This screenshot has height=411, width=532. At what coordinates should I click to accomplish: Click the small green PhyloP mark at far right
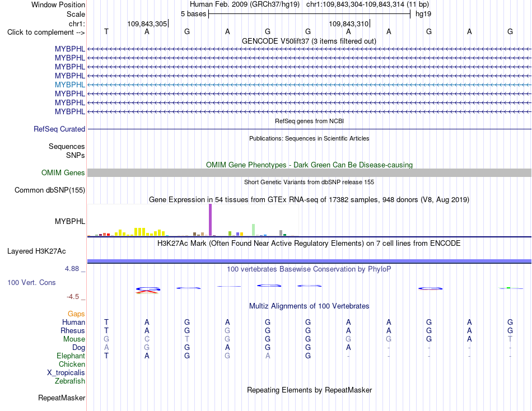pos(508,288)
